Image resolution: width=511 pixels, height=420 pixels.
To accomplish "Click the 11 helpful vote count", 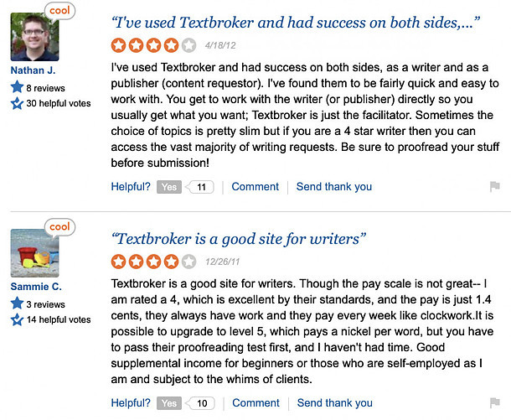I will (199, 187).
